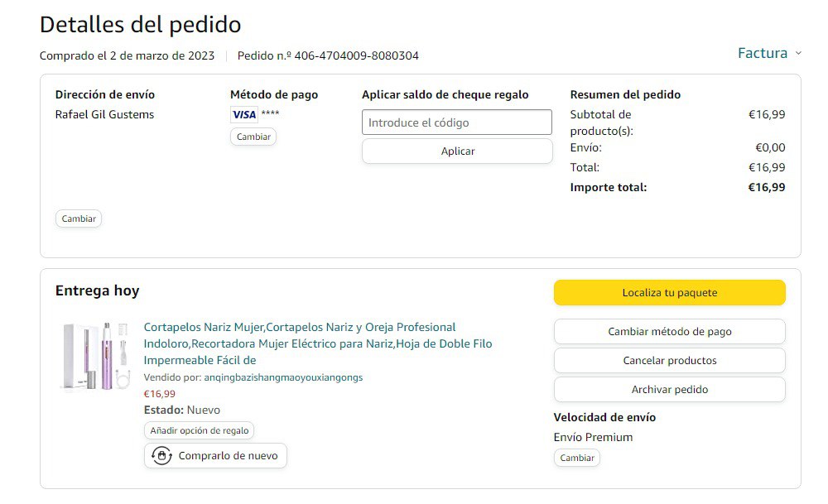This screenshot has height=504, width=828.
Task: Click the Cancelar productos button
Action: point(669,361)
